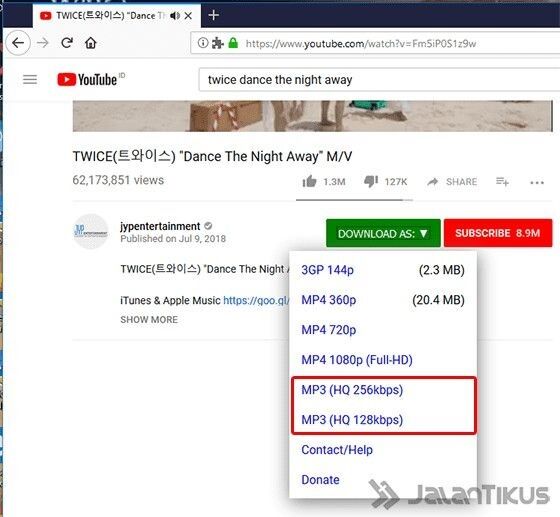The width and height of the screenshot is (560, 517).
Task: Click the green padlock security icon
Action: point(233,43)
